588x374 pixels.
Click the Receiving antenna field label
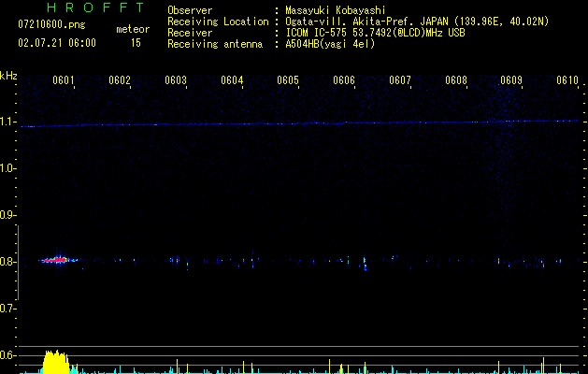coord(215,44)
